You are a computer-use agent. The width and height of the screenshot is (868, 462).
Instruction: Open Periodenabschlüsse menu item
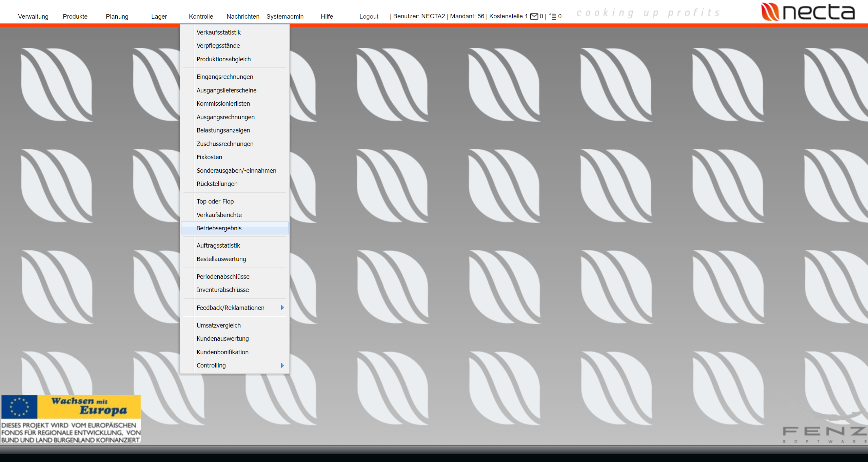[x=223, y=276]
